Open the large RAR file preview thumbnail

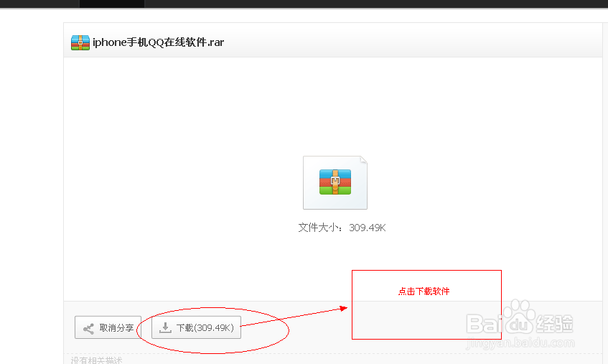click(x=335, y=182)
